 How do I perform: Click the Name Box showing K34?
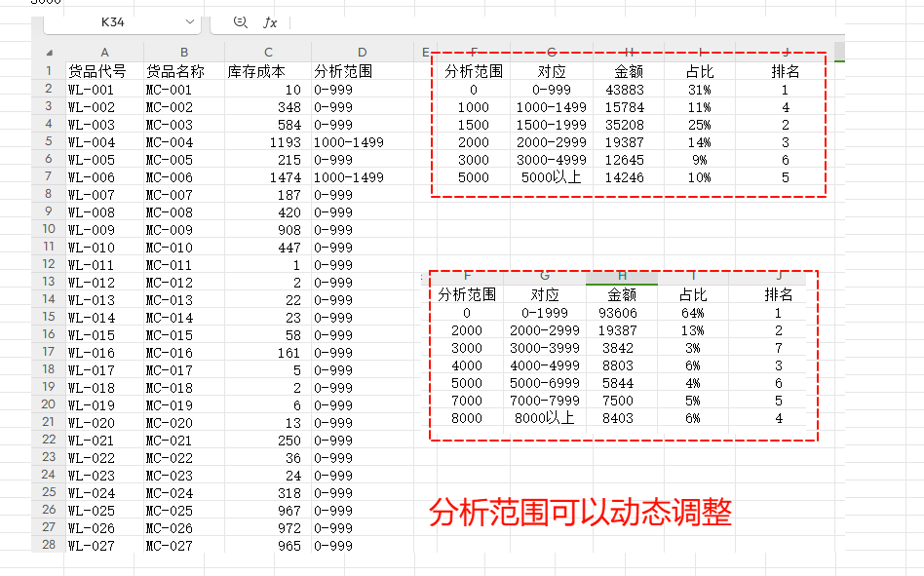112,22
